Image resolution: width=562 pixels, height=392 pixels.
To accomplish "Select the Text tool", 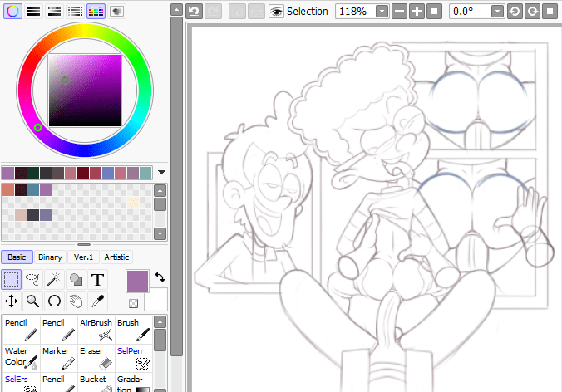I will point(97,280).
